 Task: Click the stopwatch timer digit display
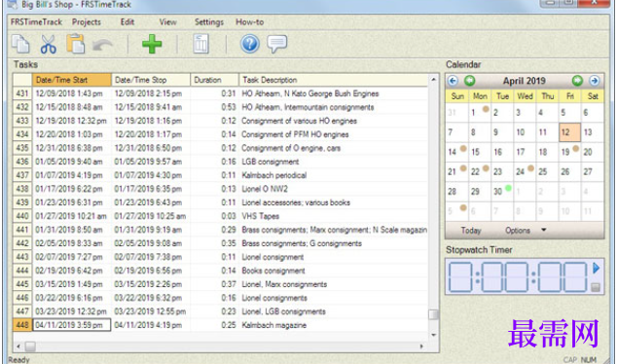click(518, 277)
